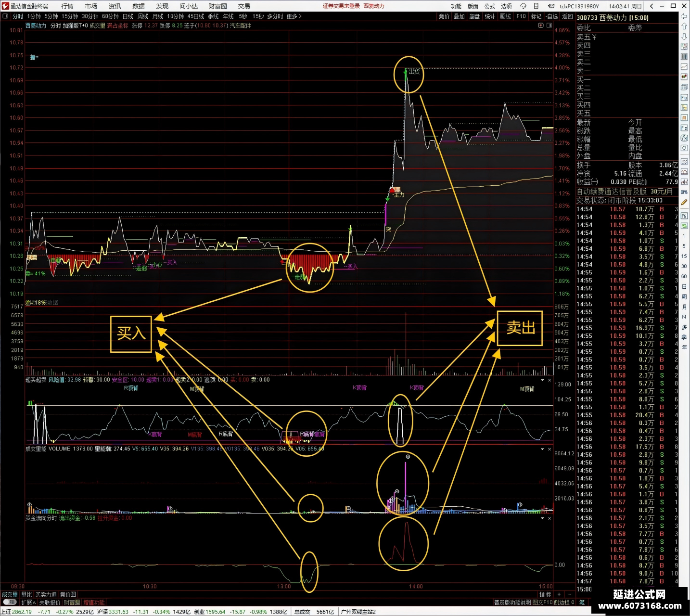690x616 pixels.
Task: Toggle the small square box before 分时 tab
Action: tap(5, 16)
